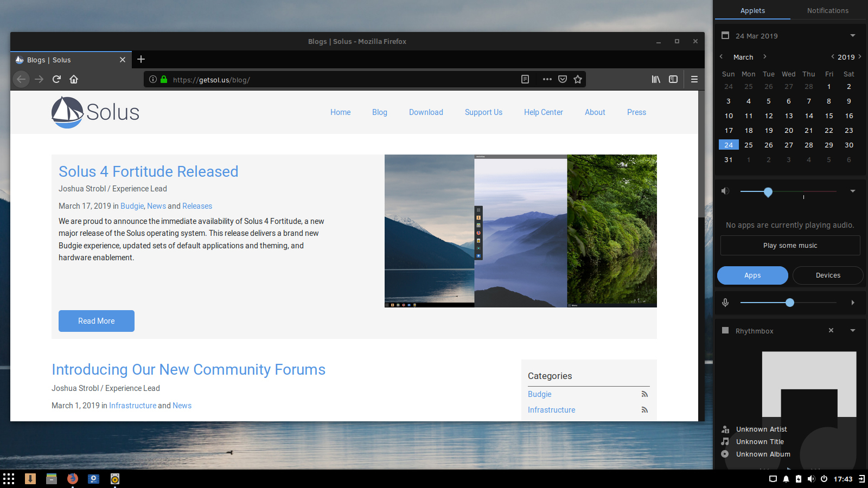Go to the next month after March
The height and width of the screenshot is (488, 868).
point(765,56)
